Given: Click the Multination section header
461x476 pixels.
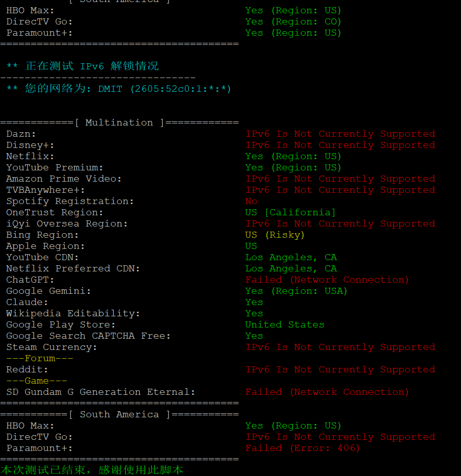Looking at the screenshot, I should (x=119, y=122).
